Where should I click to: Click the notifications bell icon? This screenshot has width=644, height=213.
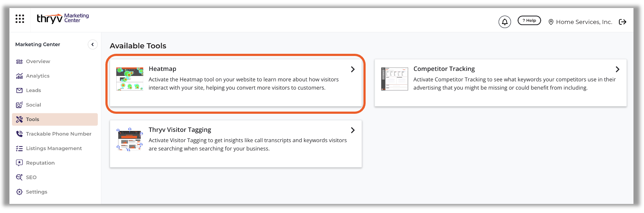tap(504, 22)
